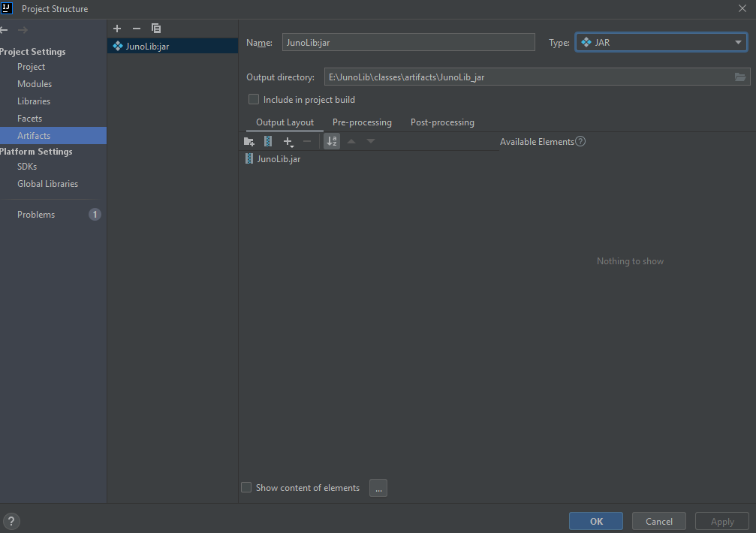756x533 pixels.
Task: Enable Include in project build checkbox
Action: tap(254, 99)
